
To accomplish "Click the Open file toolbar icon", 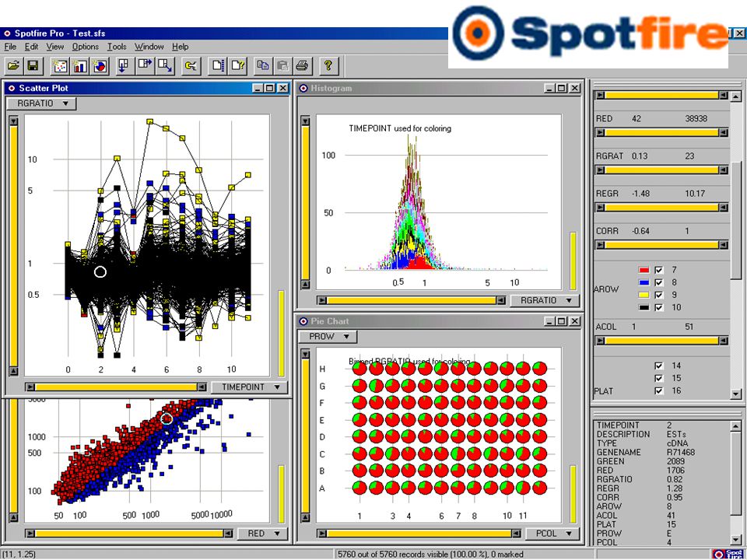I will pyautogui.click(x=14, y=65).
